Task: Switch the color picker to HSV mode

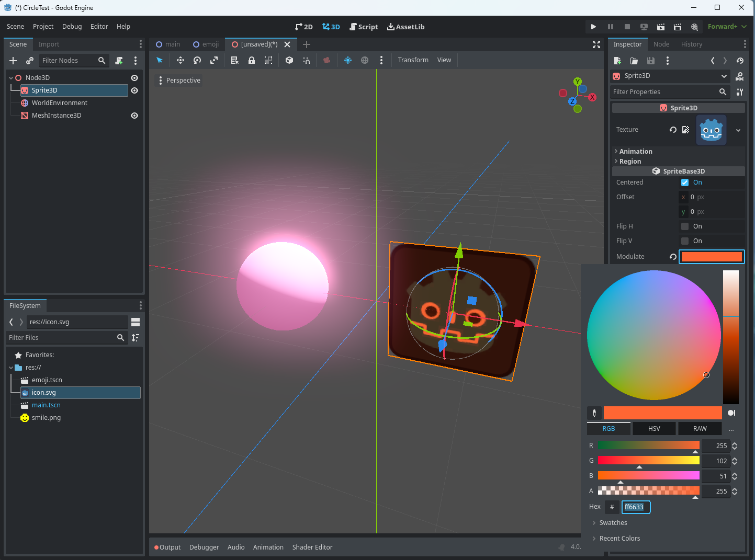Action: (x=654, y=428)
